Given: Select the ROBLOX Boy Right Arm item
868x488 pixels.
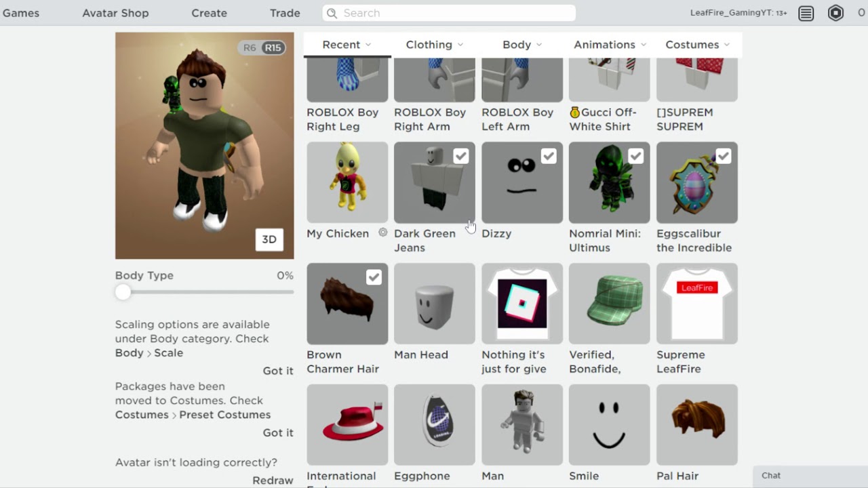Looking at the screenshot, I should (x=435, y=80).
